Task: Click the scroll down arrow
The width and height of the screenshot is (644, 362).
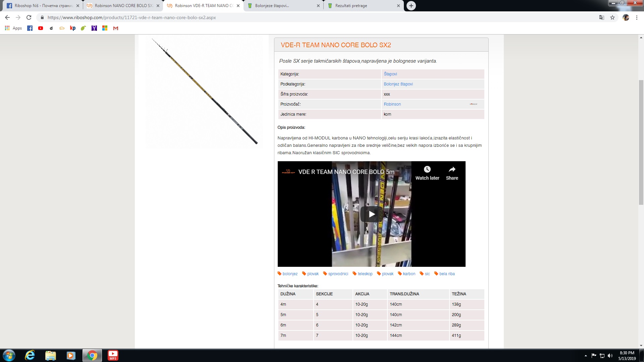Action: click(641, 346)
